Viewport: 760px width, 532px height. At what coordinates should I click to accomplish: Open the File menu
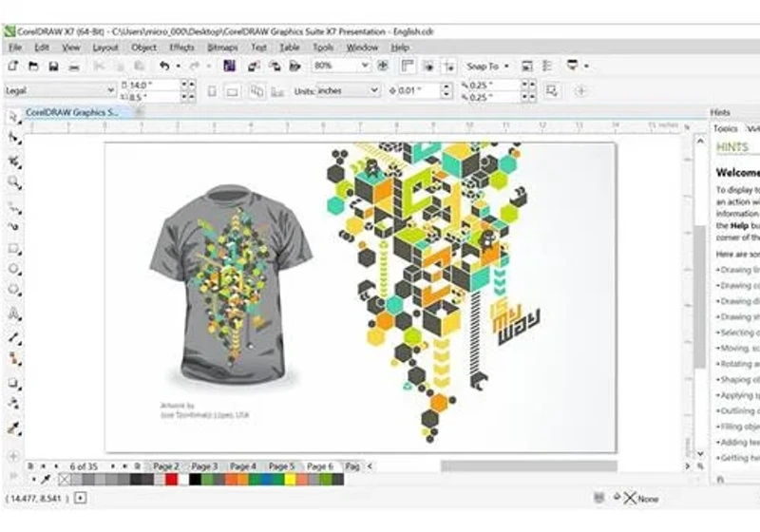point(15,47)
